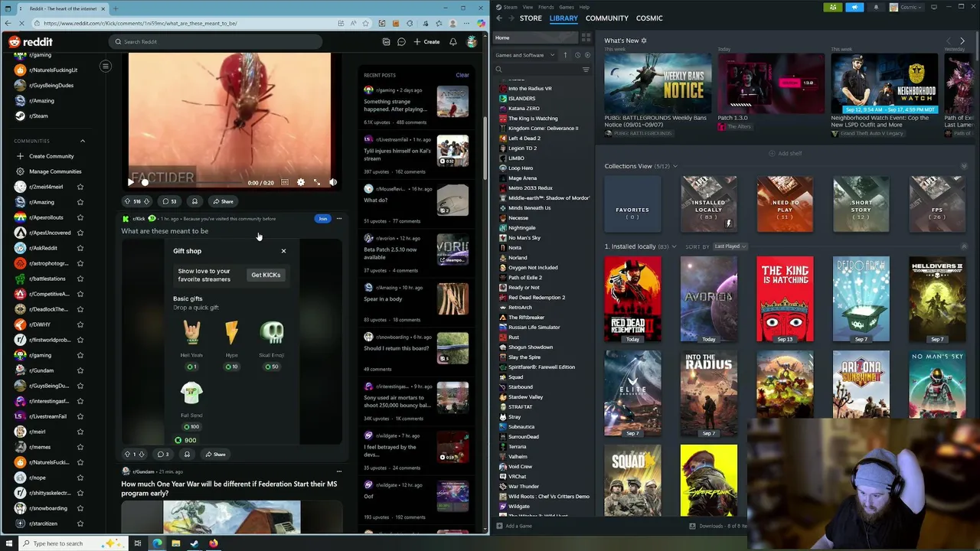Favorite r/AskReddit with the star
The height and width of the screenshot is (551, 980).
click(80, 248)
